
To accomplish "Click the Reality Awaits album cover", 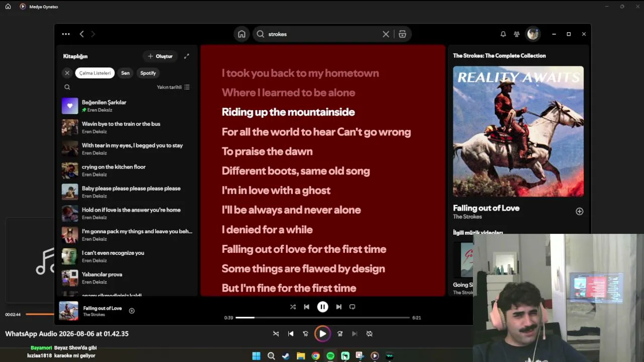I will tap(518, 131).
